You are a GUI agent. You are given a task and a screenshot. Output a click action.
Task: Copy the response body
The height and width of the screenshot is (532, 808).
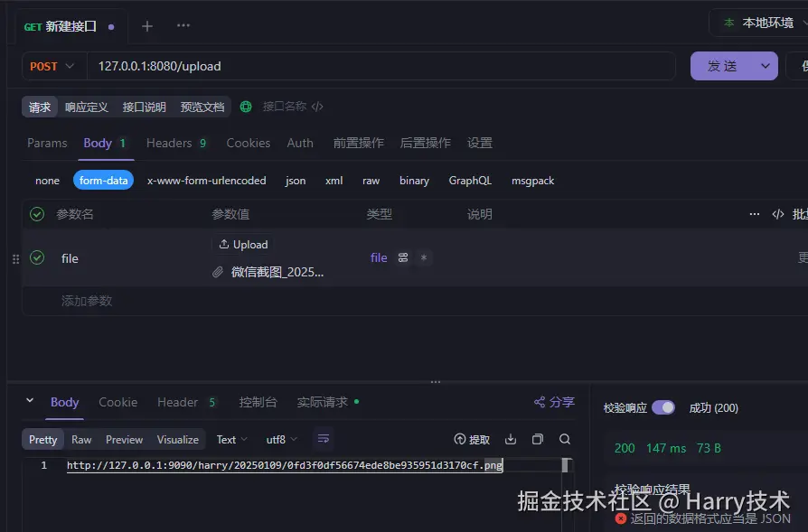pyautogui.click(x=538, y=439)
